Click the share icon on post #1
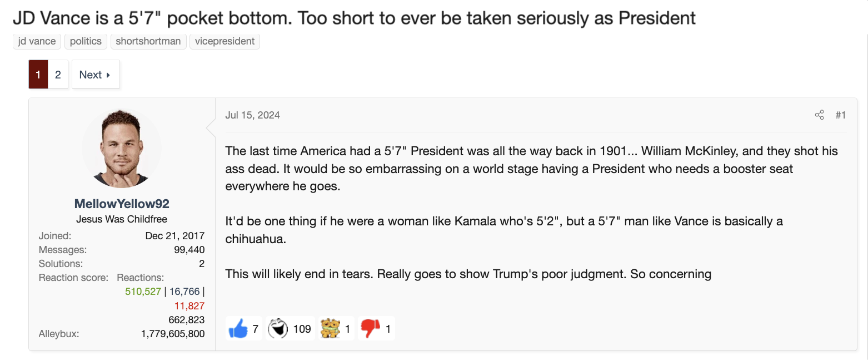This screenshot has height=360, width=868. click(819, 115)
